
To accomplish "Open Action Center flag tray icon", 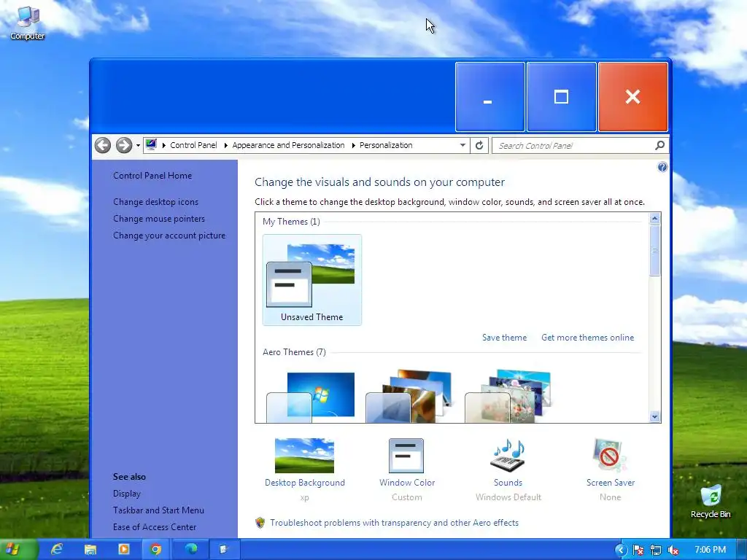I will (x=638, y=550).
